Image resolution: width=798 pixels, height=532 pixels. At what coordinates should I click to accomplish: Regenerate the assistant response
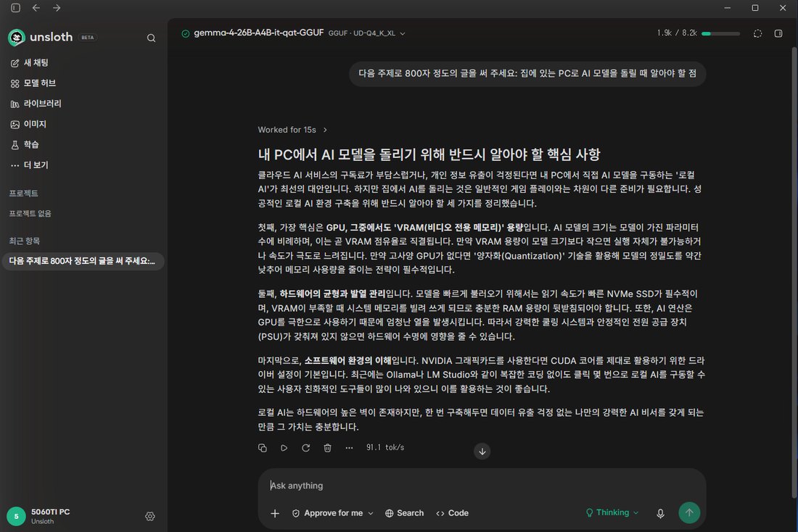pos(306,448)
